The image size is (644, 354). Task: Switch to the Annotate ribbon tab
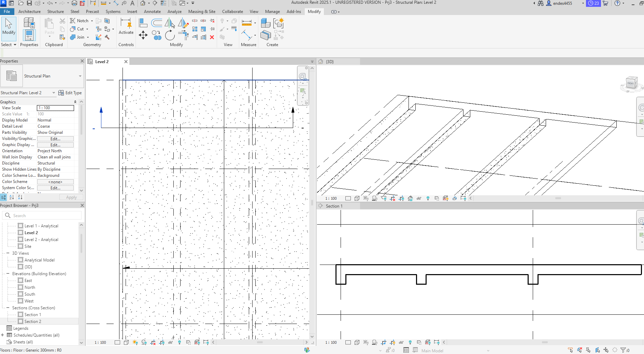point(152,11)
